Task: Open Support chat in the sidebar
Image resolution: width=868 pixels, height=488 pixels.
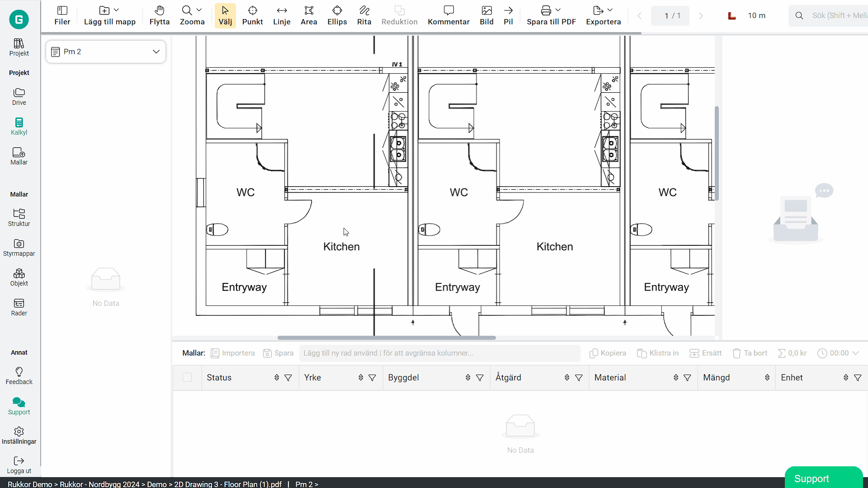Action: 19,406
